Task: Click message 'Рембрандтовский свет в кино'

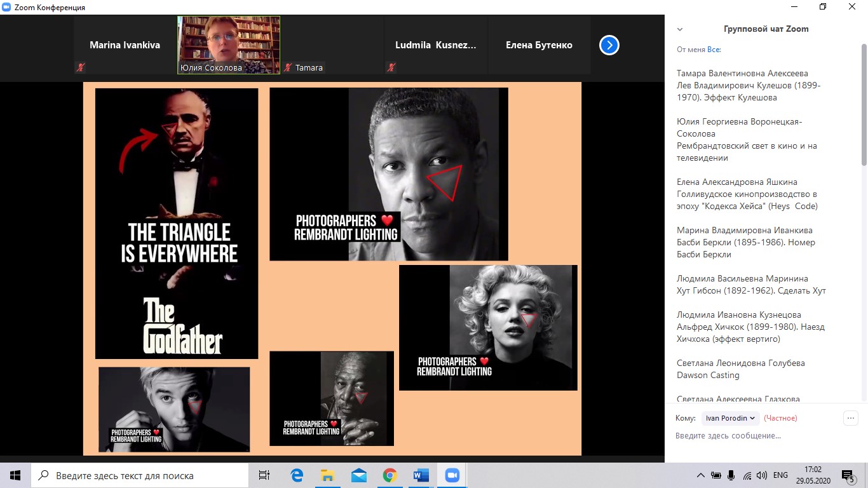Action: (x=747, y=152)
